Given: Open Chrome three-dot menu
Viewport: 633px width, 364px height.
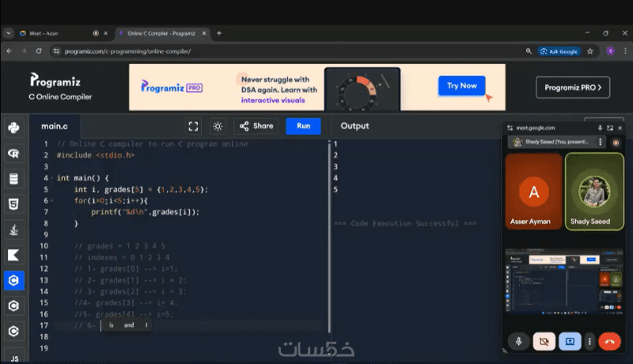Looking at the screenshot, I should coord(625,51).
